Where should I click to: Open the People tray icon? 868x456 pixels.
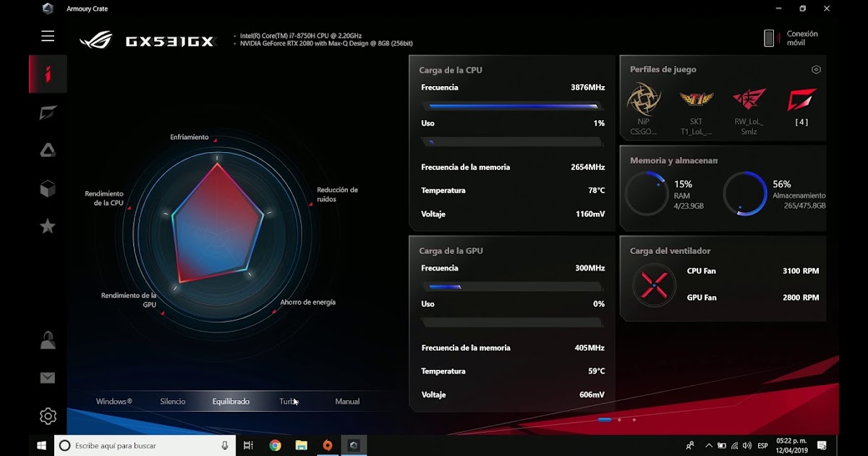tap(690, 445)
